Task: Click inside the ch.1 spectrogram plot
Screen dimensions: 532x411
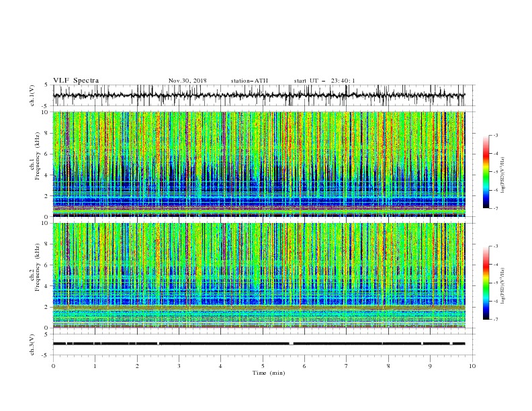Action: pyautogui.click(x=259, y=164)
